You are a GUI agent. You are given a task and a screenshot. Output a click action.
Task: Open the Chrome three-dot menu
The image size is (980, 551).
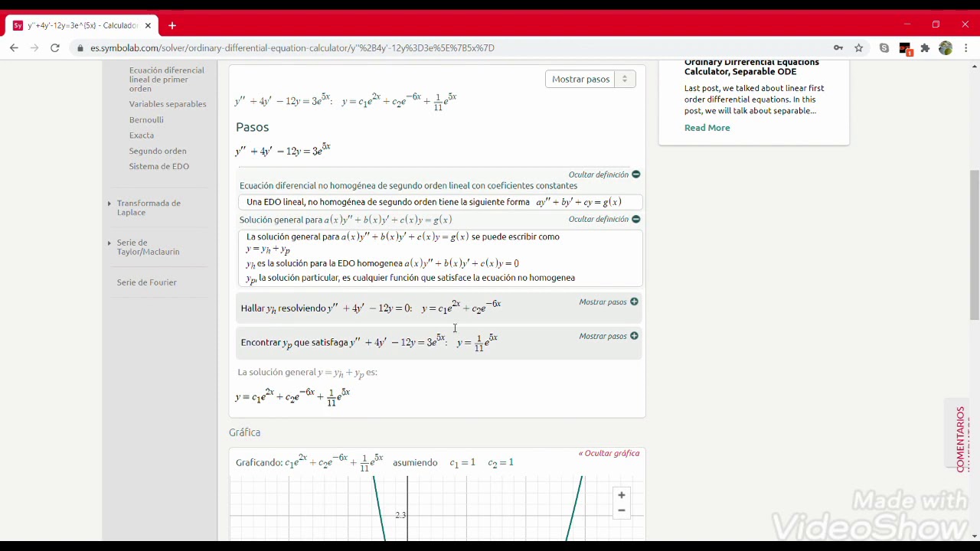(x=966, y=47)
